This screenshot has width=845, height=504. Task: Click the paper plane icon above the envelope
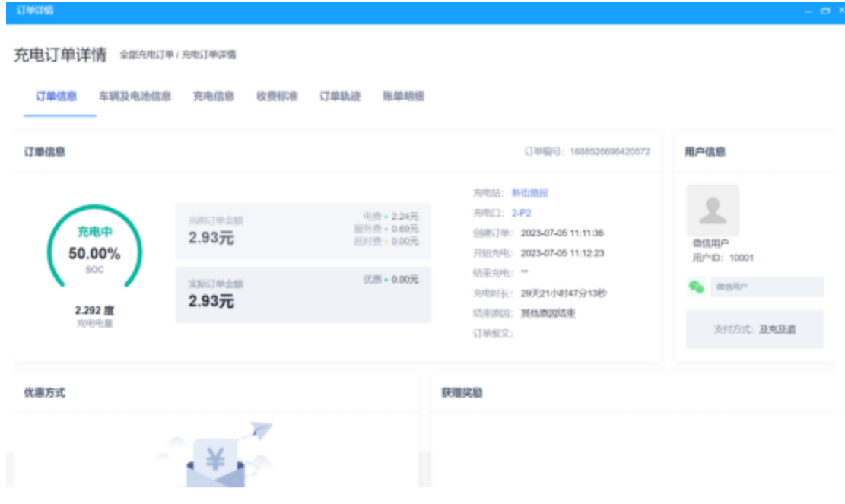(x=260, y=431)
